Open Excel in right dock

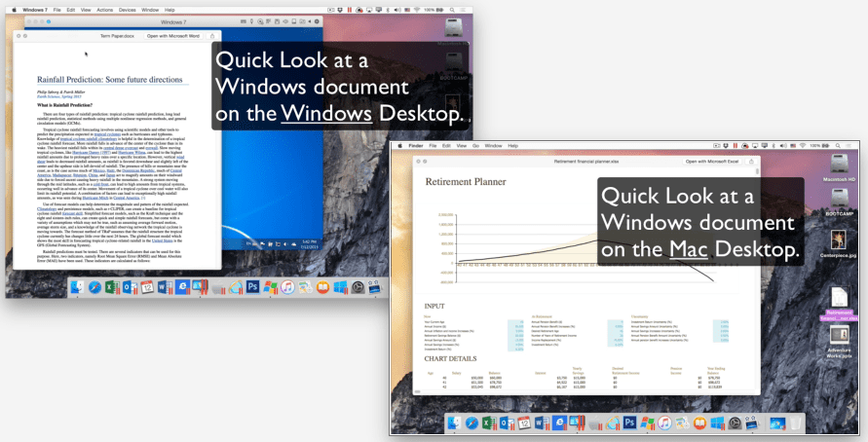click(x=489, y=424)
